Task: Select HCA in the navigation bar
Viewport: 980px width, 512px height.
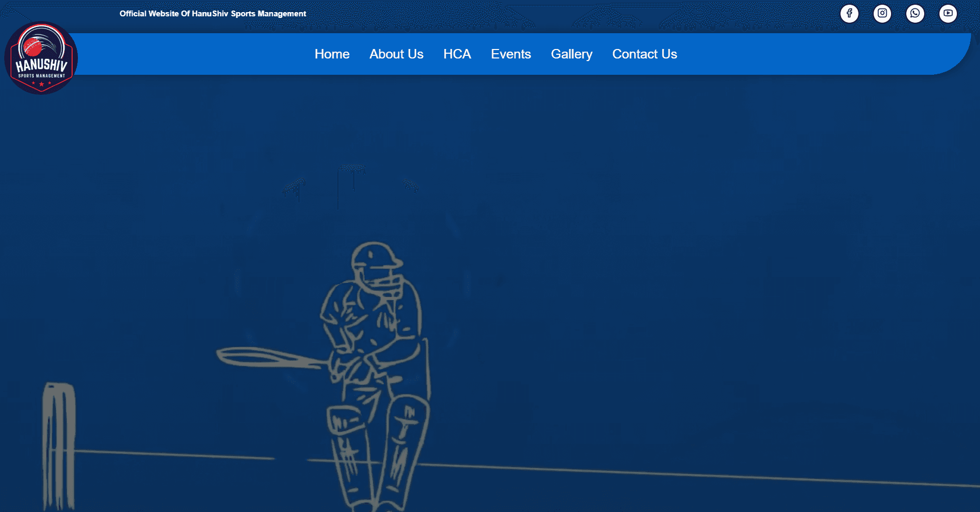Action: coord(457,54)
